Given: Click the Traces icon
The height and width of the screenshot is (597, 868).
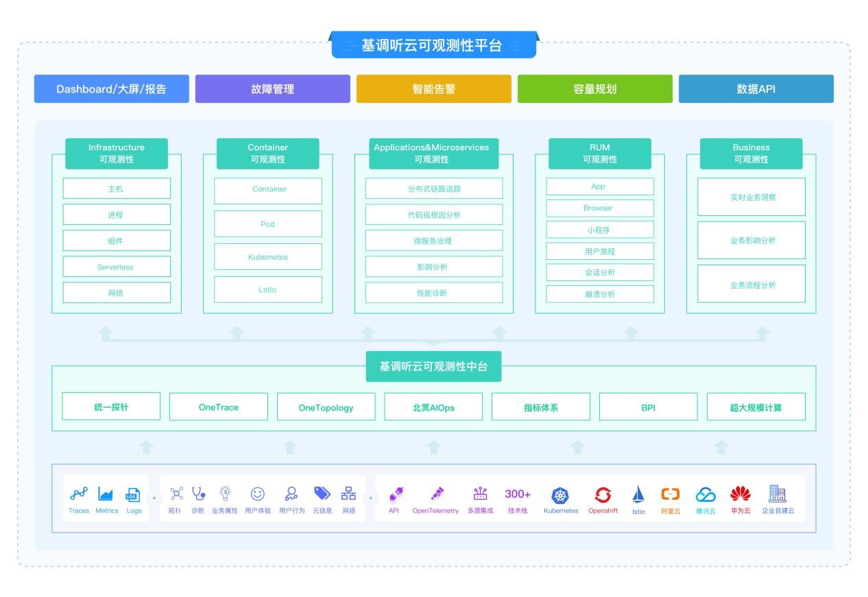Looking at the screenshot, I should click(79, 494).
